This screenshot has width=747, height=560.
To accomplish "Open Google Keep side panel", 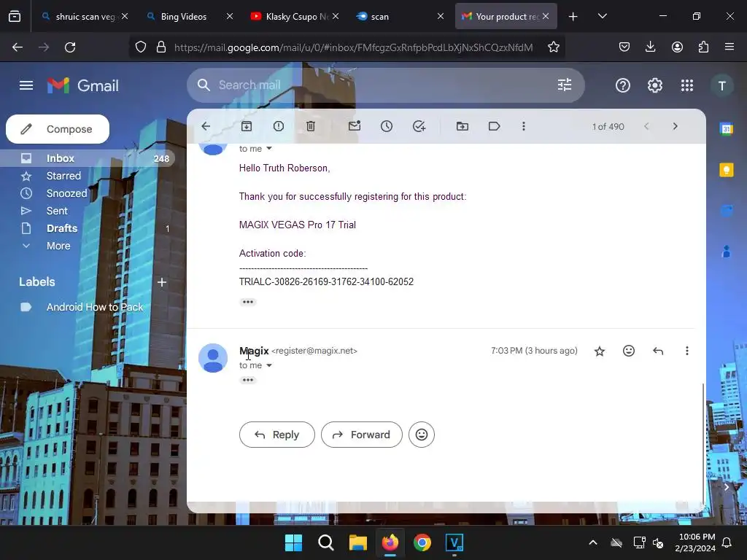I will click(x=727, y=170).
